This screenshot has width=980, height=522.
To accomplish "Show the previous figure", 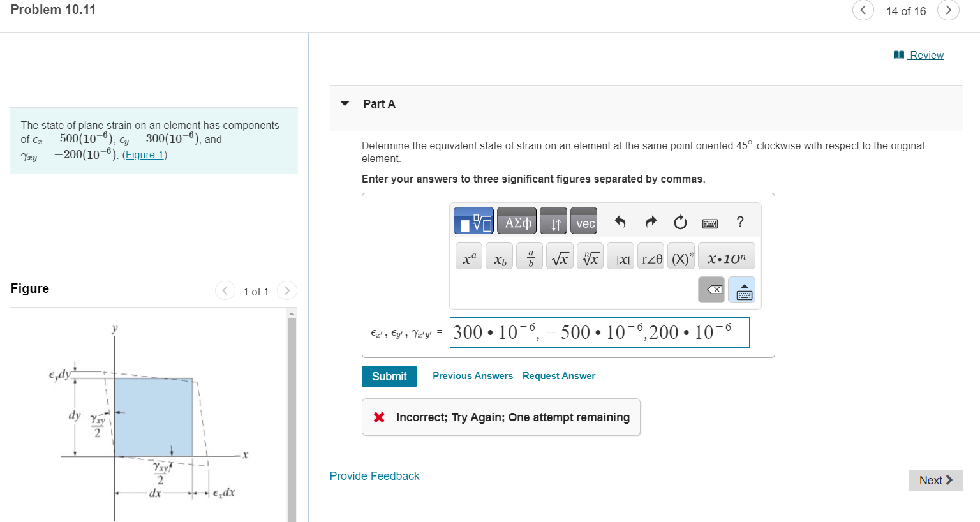I will coord(225,291).
